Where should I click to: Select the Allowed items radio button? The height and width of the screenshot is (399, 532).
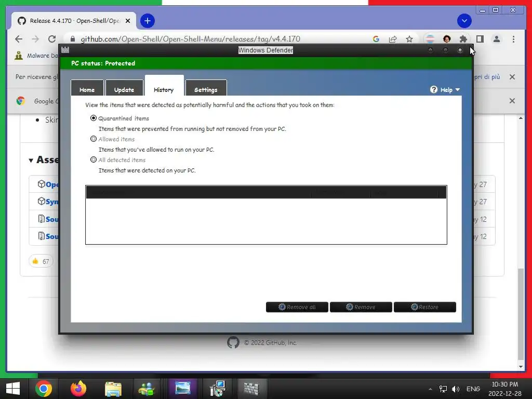click(94, 139)
